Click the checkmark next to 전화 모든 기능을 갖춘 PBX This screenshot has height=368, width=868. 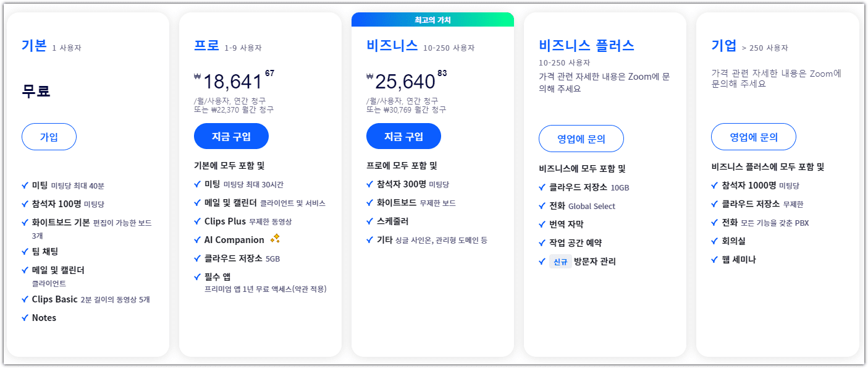tap(714, 223)
